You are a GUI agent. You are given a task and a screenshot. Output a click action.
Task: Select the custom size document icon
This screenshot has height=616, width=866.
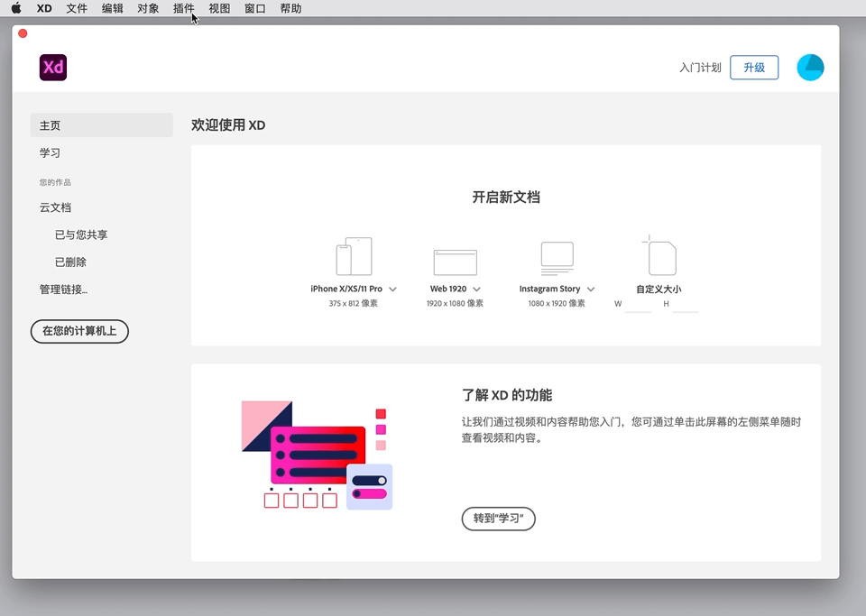659,255
